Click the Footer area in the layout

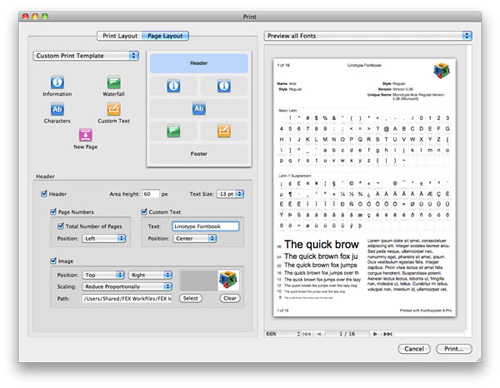pyautogui.click(x=199, y=154)
